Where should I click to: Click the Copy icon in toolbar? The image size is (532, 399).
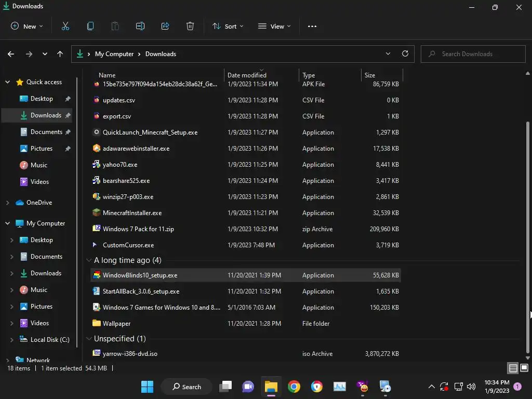coord(90,26)
